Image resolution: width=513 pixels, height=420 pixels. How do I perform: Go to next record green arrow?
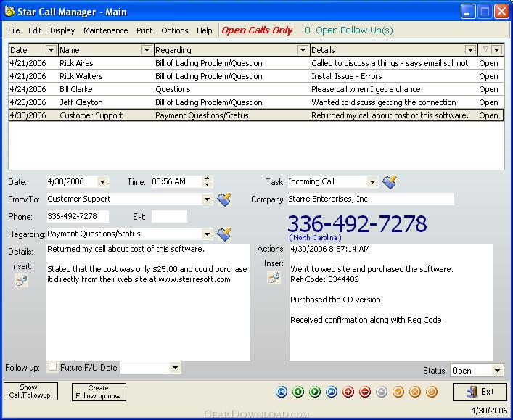point(315,392)
